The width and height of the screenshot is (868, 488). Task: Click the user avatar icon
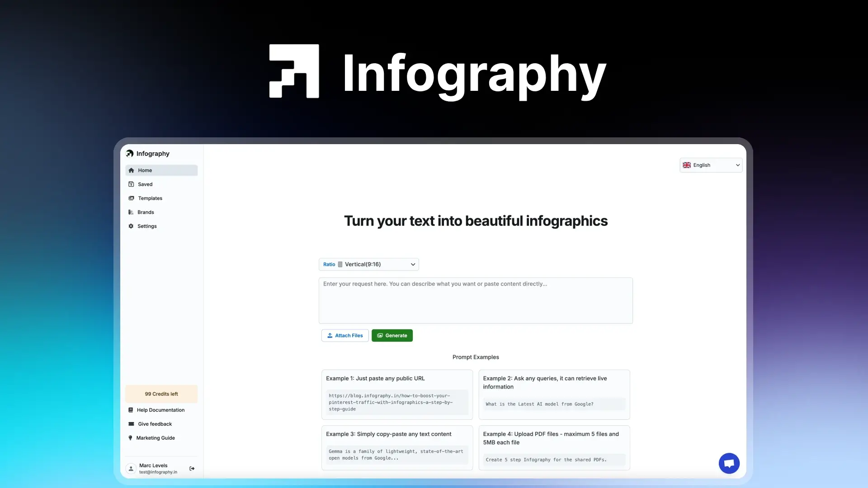click(131, 469)
